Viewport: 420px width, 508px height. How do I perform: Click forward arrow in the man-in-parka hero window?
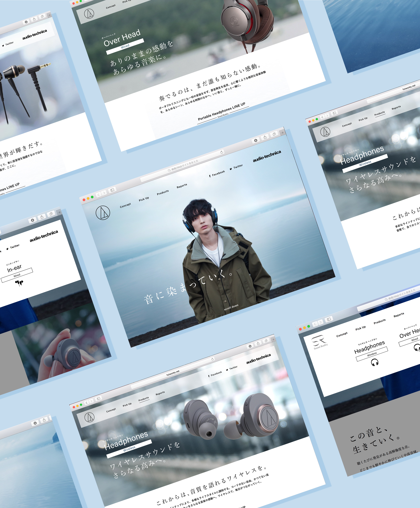(104, 193)
